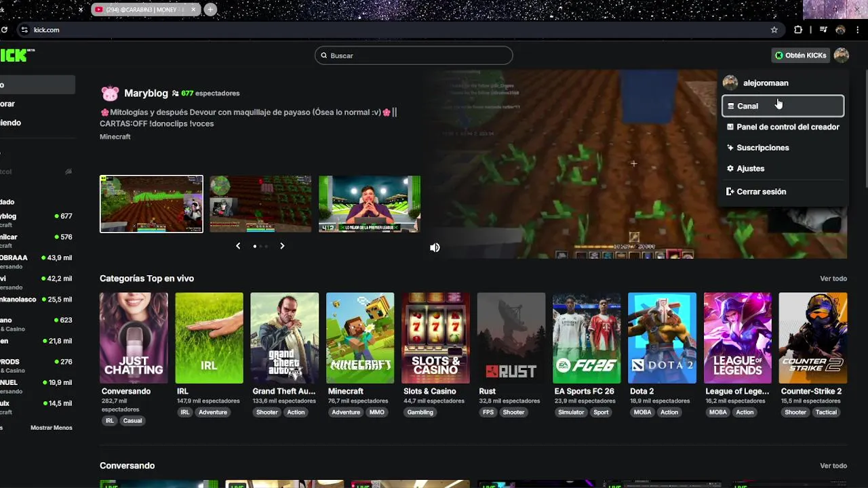Open sidebar channel with 43,9 mil viewers
Screen dimensions: 868x488
coord(37,262)
